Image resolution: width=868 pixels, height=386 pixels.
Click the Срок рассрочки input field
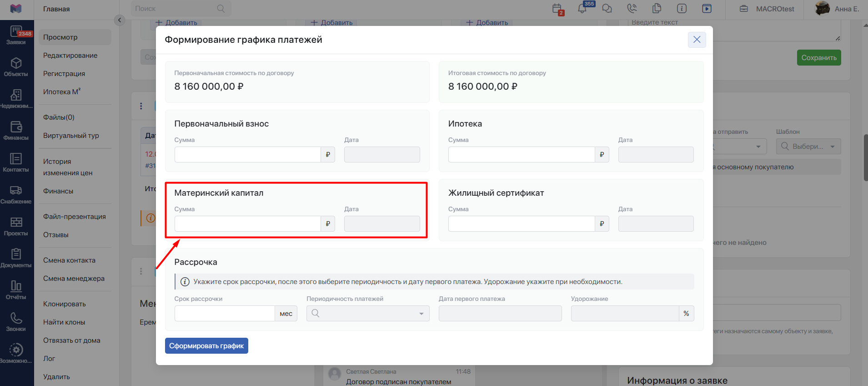coord(225,313)
